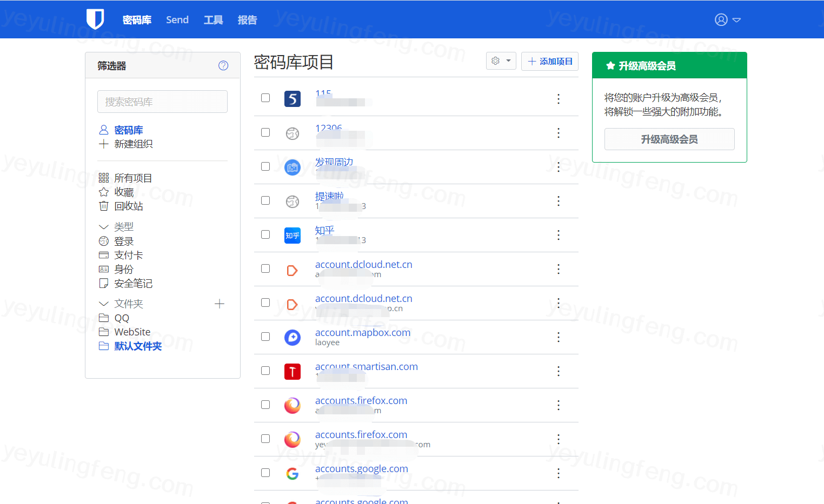
Task: Select the 115 item checkbox
Action: tap(265, 98)
